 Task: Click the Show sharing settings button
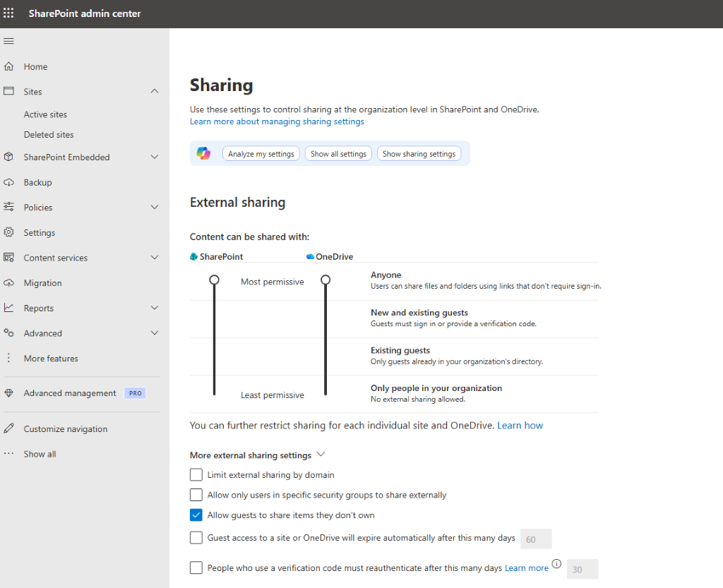(x=419, y=153)
